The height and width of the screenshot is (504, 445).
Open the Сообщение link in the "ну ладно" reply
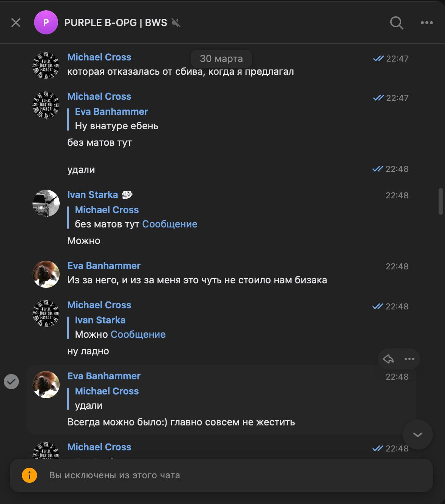coord(138,334)
